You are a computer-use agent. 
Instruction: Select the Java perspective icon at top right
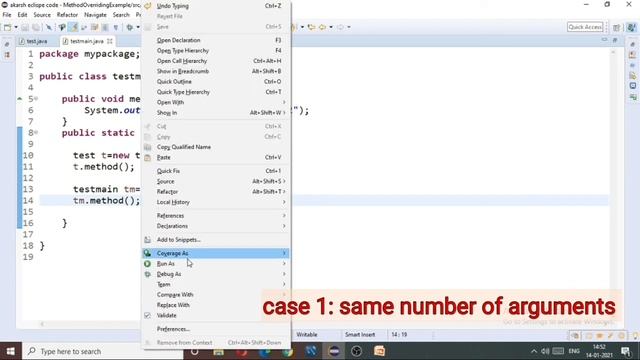(x=631, y=27)
